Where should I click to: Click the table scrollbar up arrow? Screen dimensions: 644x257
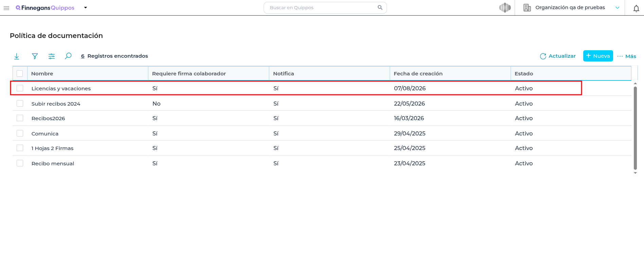pos(635,83)
